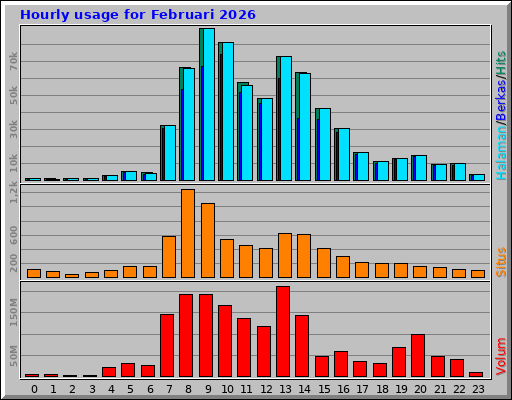The image size is (512, 400).
Task: Click the "200" y-axis label
Action: point(13,263)
